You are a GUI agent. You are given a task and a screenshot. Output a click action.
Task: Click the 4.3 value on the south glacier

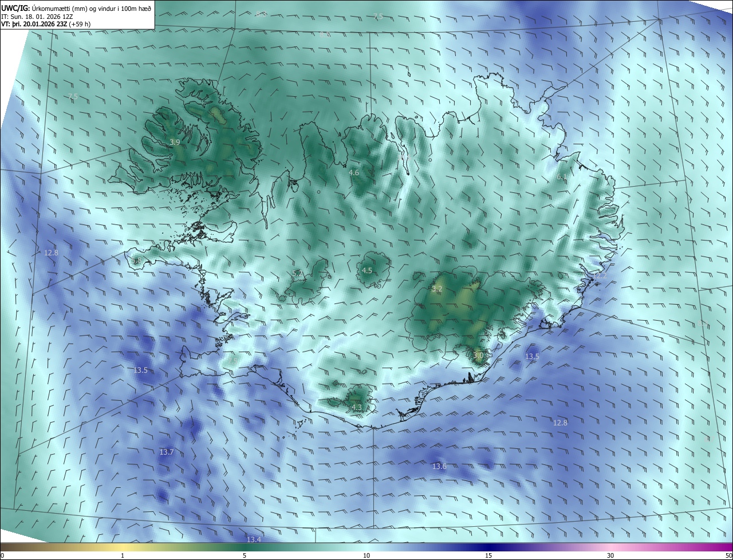point(357,407)
